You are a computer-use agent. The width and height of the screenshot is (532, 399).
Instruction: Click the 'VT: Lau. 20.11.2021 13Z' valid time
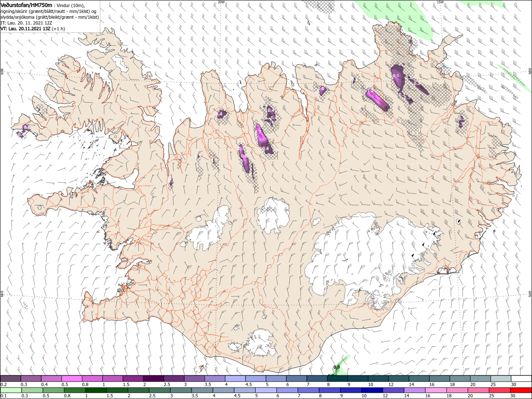[25, 29]
